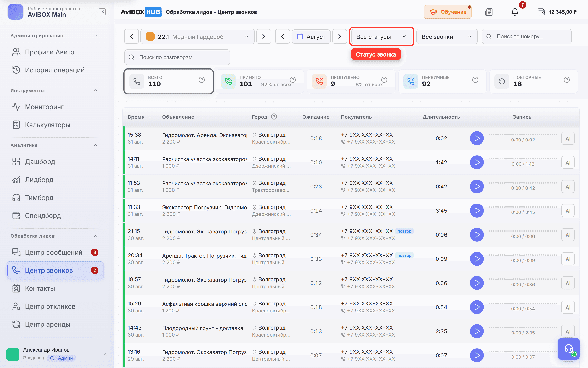Open AI analysis for the 14:11 call

coord(568,163)
